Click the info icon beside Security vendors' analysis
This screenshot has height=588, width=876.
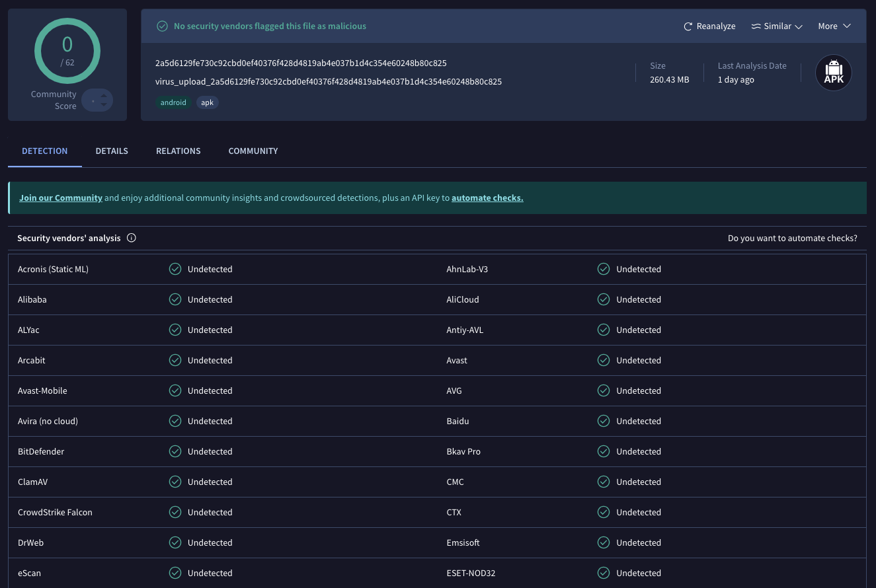[131, 238]
